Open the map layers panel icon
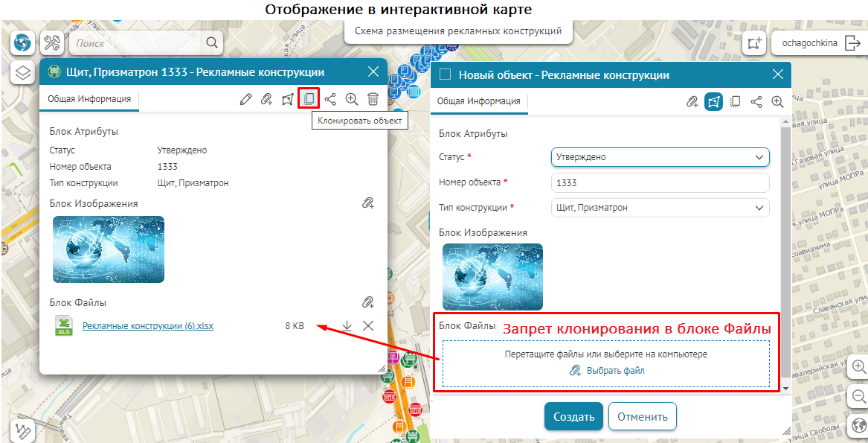The image size is (868, 443). (23, 72)
